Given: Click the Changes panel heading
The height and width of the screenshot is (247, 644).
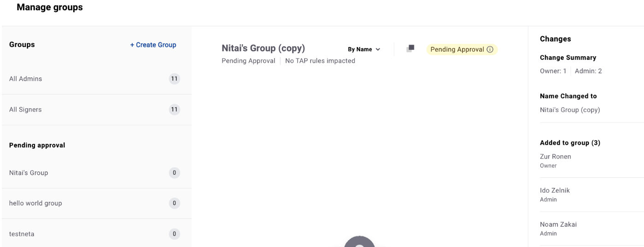Looking at the screenshot, I should (556, 39).
